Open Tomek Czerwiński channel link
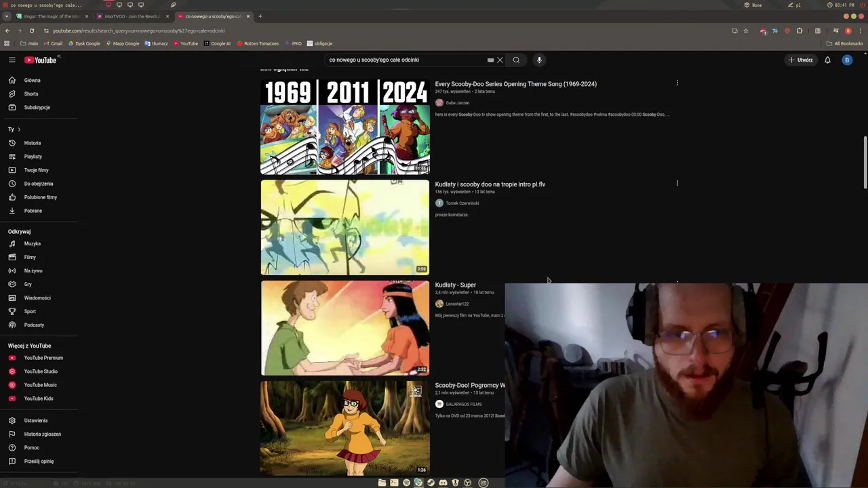This screenshot has height=488, width=868. click(x=462, y=203)
